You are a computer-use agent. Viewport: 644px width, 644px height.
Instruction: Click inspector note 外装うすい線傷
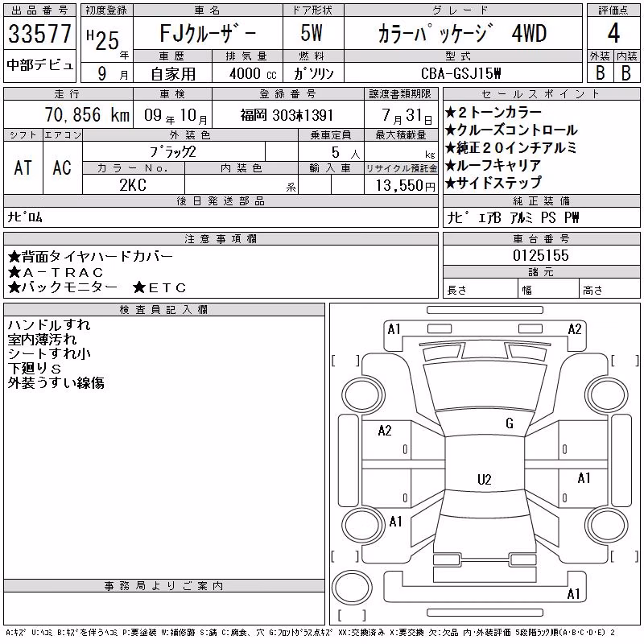[56, 382]
